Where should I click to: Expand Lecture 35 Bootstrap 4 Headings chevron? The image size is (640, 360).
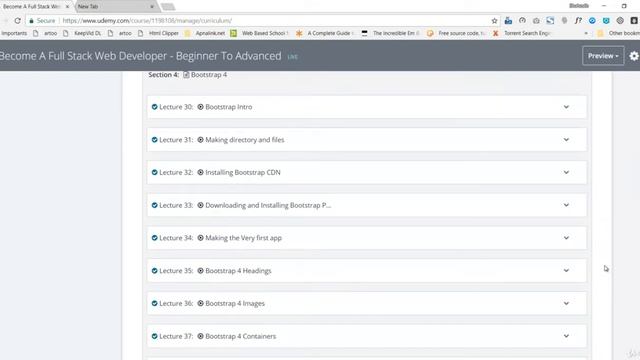[566, 270]
